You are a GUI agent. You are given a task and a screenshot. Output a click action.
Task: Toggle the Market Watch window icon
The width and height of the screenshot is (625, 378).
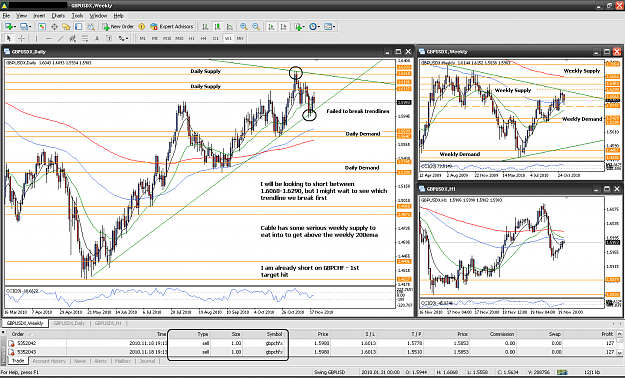(41, 27)
